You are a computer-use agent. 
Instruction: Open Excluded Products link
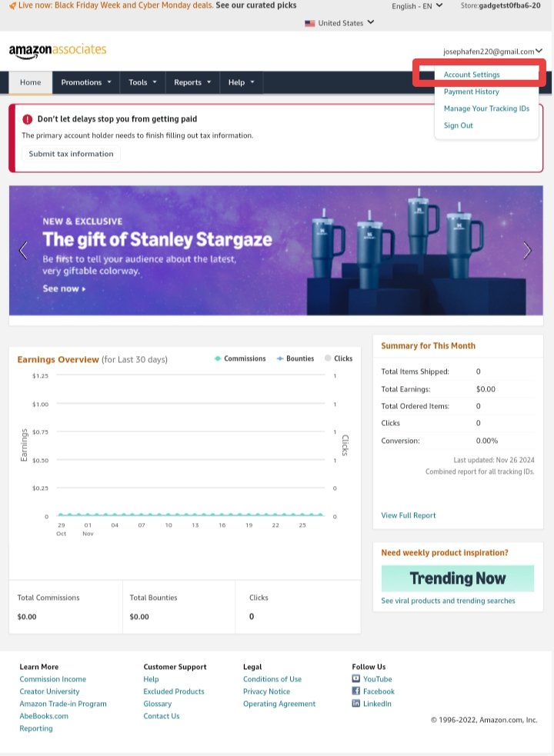pyautogui.click(x=174, y=691)
